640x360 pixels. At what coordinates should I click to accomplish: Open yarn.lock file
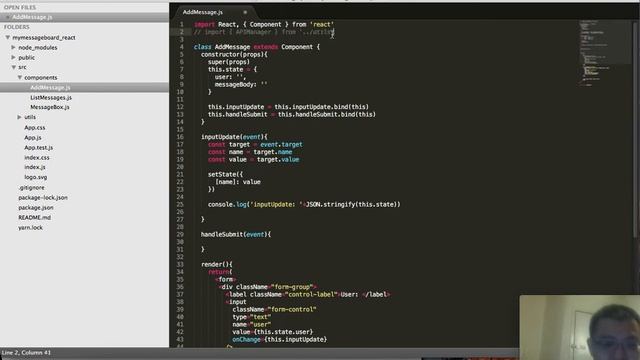[x=30, y=228]
